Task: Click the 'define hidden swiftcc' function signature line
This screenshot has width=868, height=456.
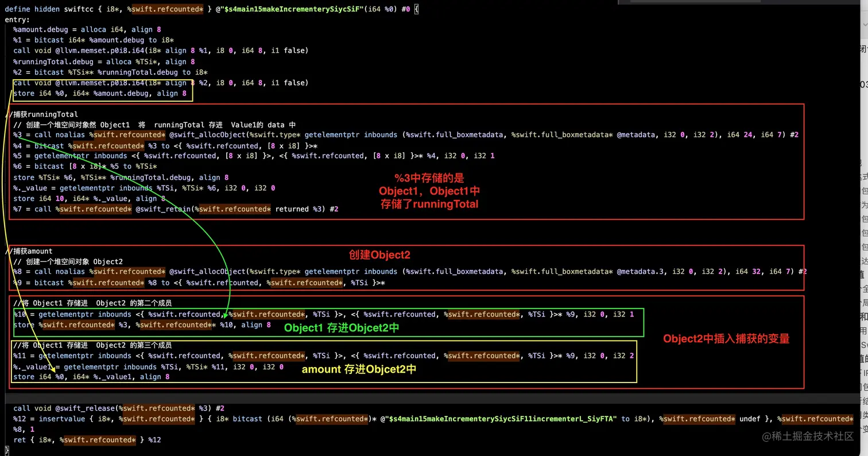Action: click(x=212, y=9)
